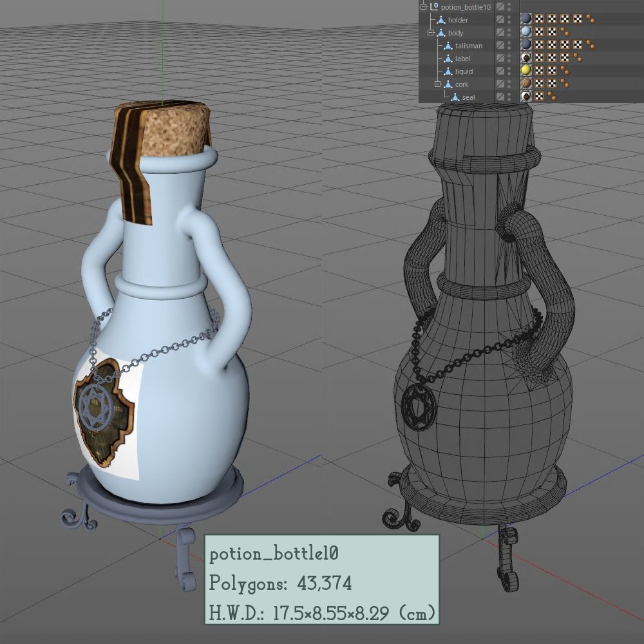Select the seal's texture material tag
The width and height of the screenshot is (644, 644).
[526, 96]
